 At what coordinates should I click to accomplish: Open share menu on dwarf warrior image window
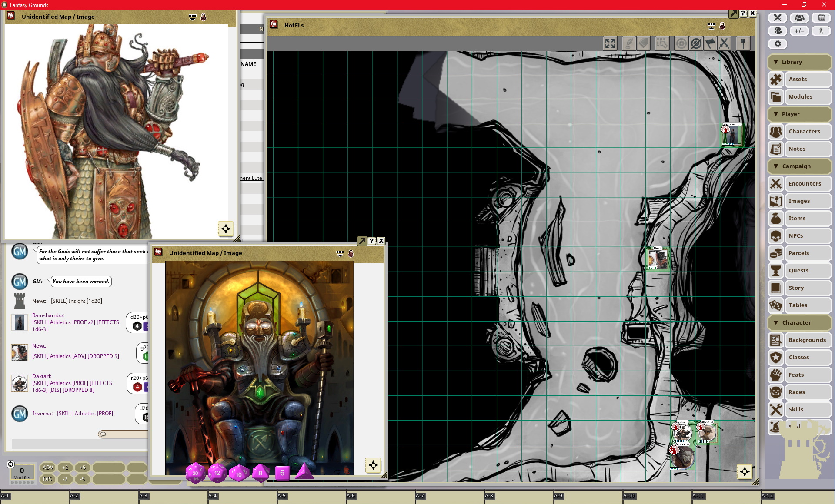(x=193, y=17)
